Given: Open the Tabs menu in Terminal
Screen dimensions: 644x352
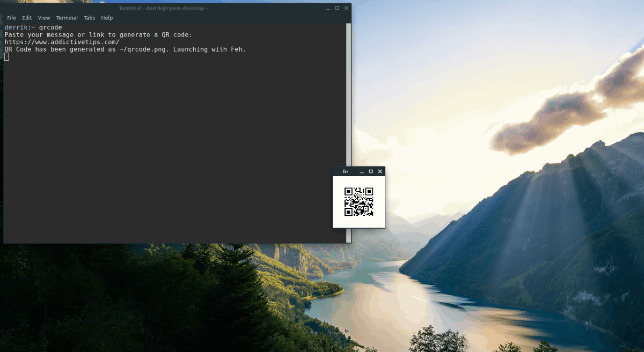Looking at the screenshot, I should [90, 18].
